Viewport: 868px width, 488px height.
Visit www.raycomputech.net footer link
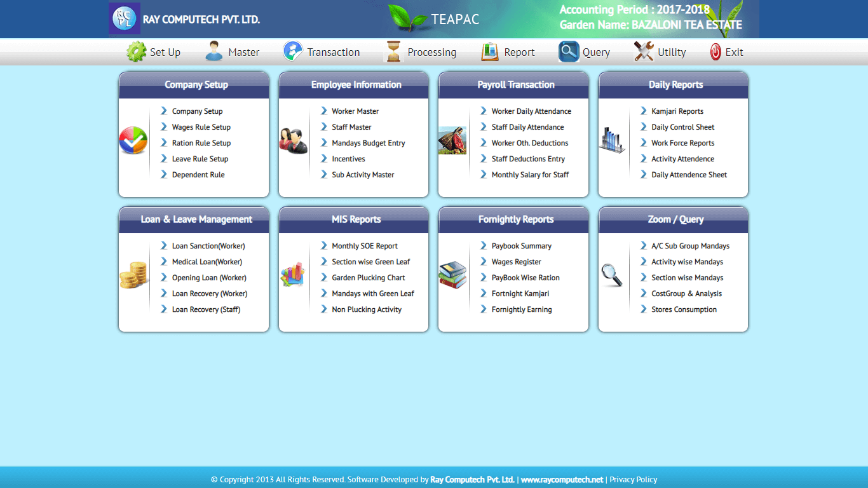click(x=562, y=480)
